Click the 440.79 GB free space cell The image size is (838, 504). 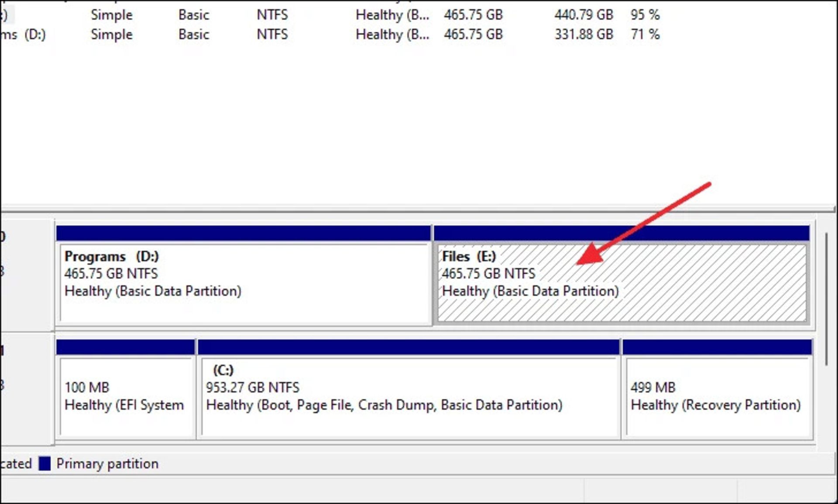tap(584, 15)
